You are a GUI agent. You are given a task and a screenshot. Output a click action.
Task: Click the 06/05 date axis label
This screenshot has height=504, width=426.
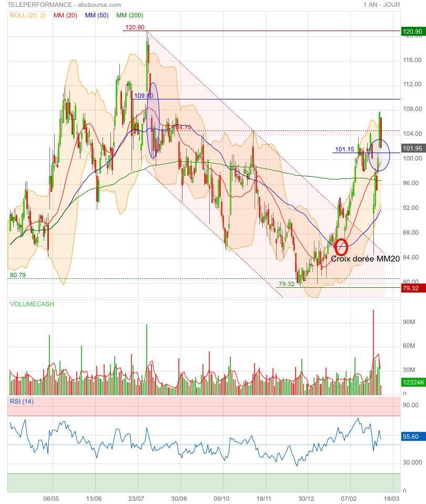(x=51, y=499)
